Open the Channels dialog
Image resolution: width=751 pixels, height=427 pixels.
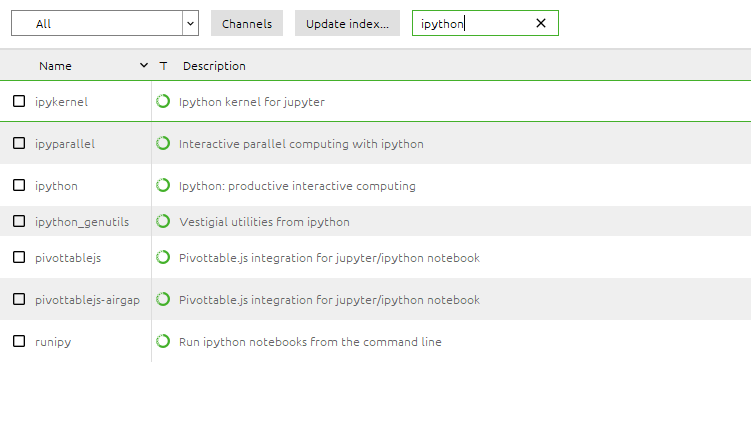(247, 23)
